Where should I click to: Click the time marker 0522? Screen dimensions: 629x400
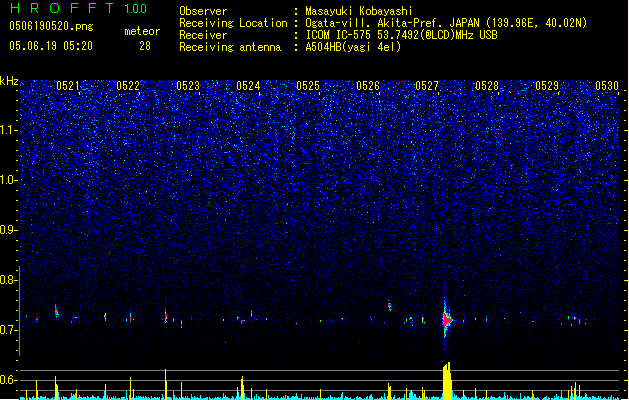tap(128, 86)
